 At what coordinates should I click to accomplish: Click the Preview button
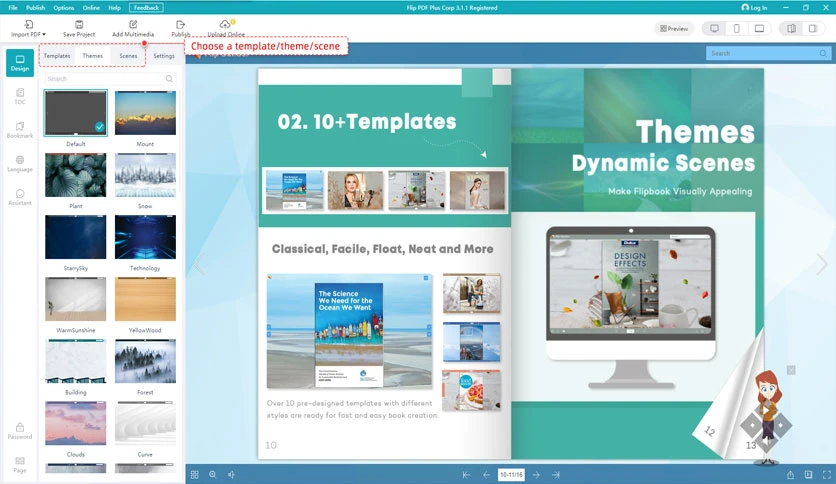(x=674, y=29)
